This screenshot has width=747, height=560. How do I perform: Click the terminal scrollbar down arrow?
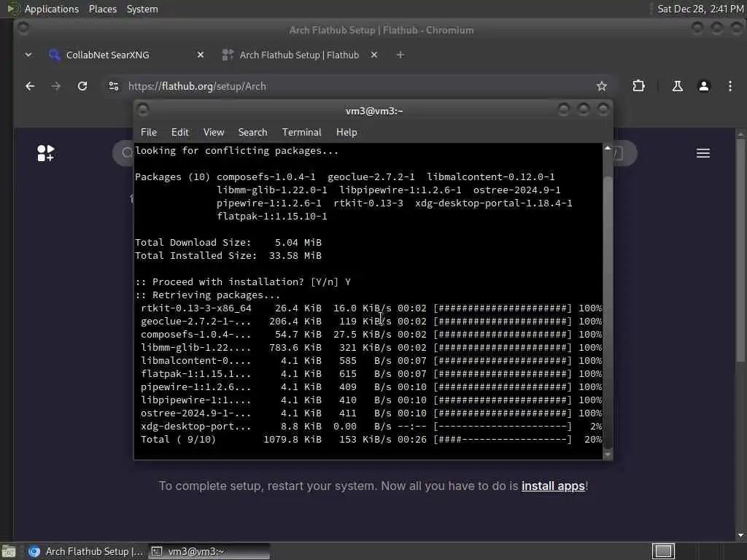point(608,455)
